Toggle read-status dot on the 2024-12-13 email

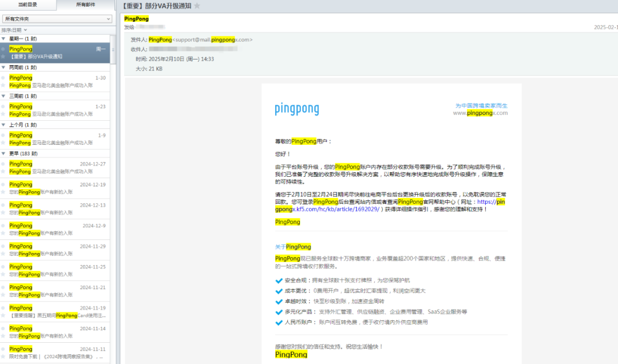[3, 205]
